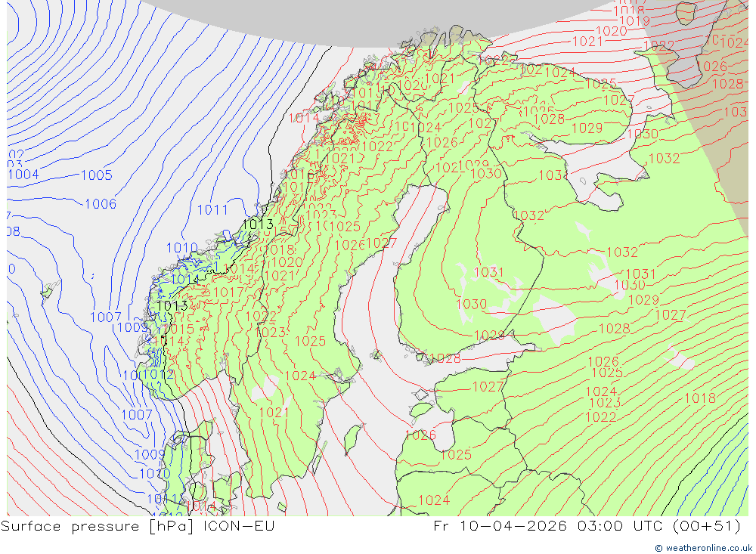Click the red 1020 label at the top right
The width and height of the screenshot is (756, 554).
[x=612, y=31]
